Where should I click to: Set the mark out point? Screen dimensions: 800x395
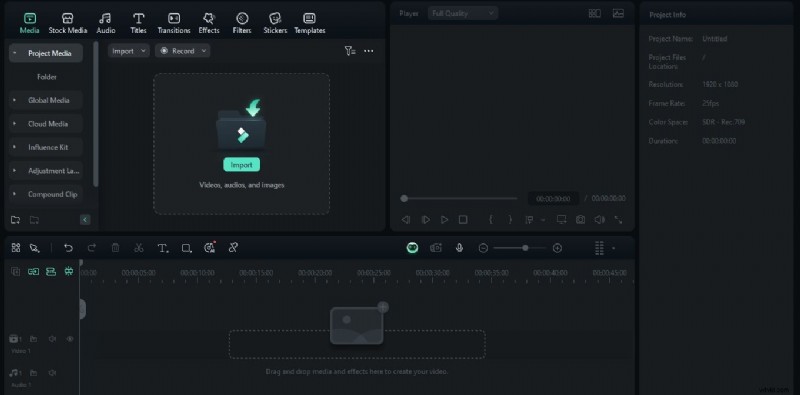click(x=510, y=219)
